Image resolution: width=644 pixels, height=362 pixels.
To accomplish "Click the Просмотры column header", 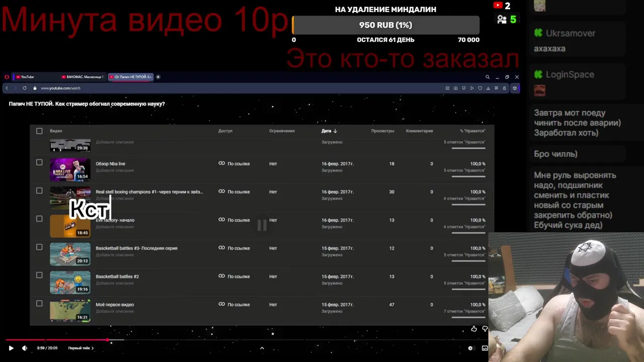I will point(383,131).
